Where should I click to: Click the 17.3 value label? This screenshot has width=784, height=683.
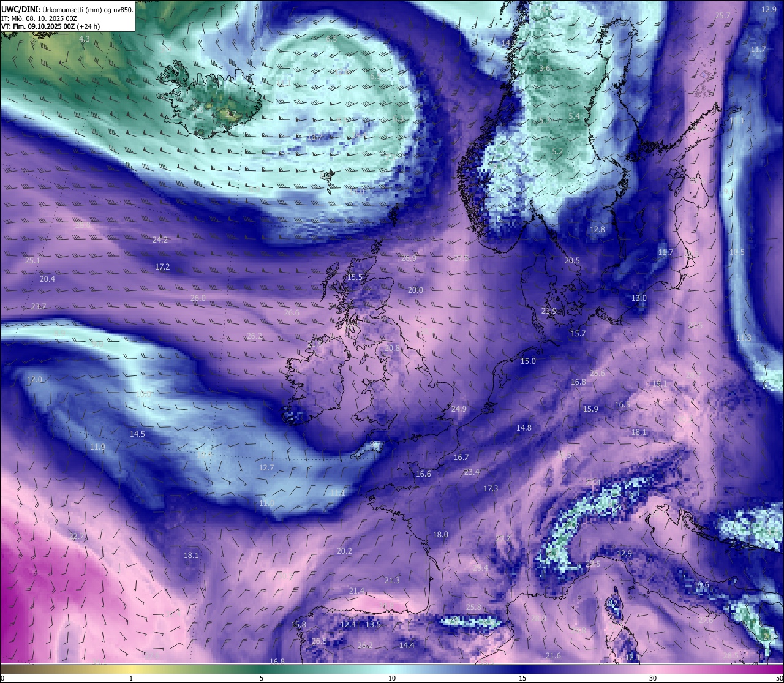(491, 488)
